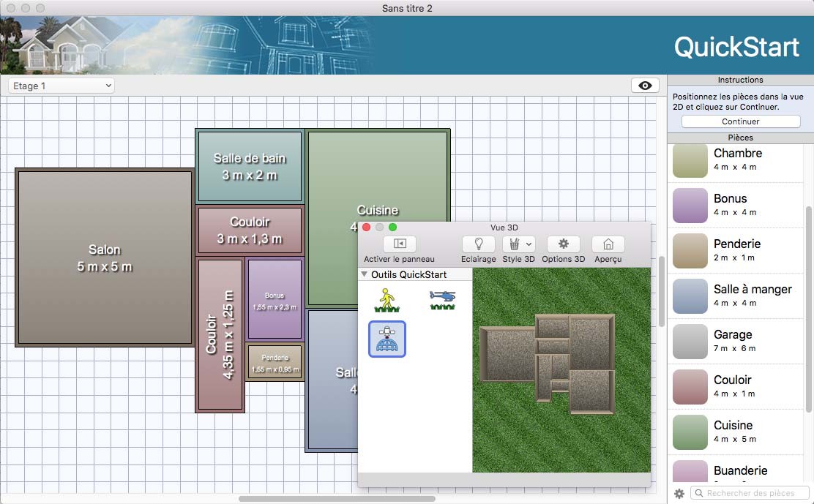Click the horizontal scrollbar below the floor plan
814x504 pixels.
337,499
